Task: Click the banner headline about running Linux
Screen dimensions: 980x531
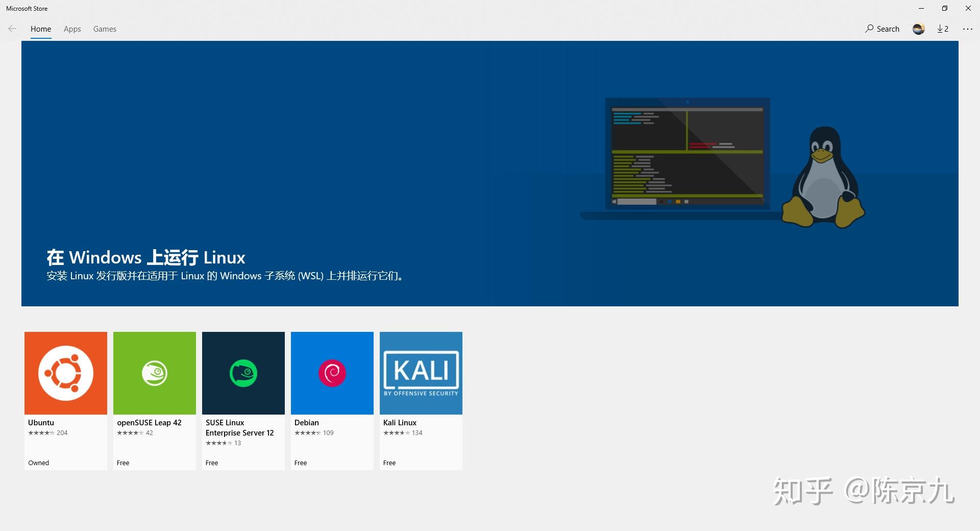Action: [x=146, y=257]
